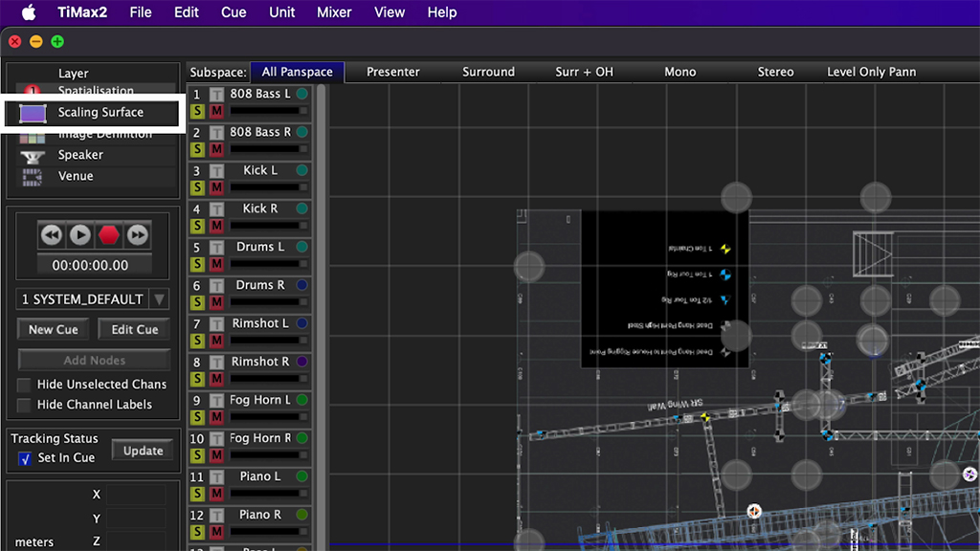Select the Scaling Surface layer icon
The image size is (980, 551).
point(33,113)
